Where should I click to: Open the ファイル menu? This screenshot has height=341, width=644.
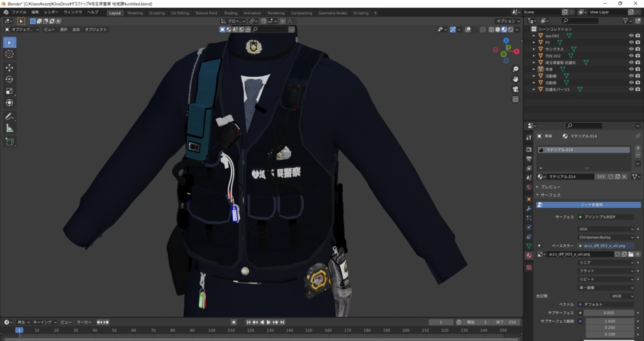[x=19, y=13]
